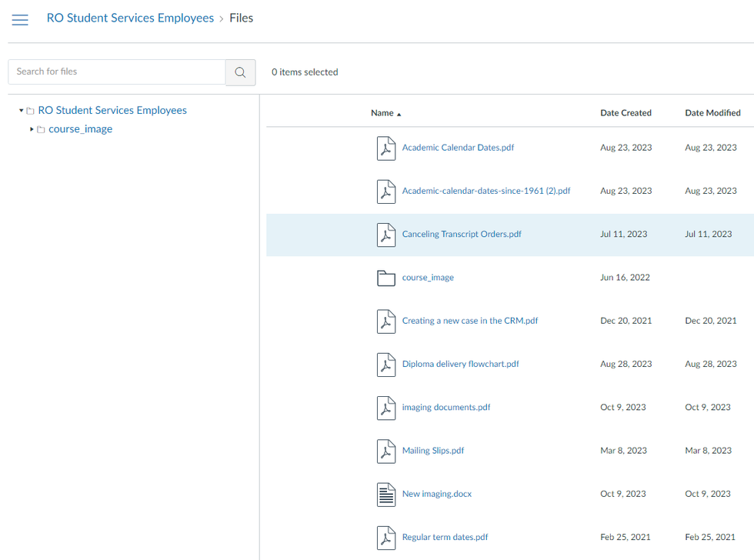754x560 pixels.
Task: Click PDF icon for Creating a new case in the CRM.pdf
Action: coord(386,321)
